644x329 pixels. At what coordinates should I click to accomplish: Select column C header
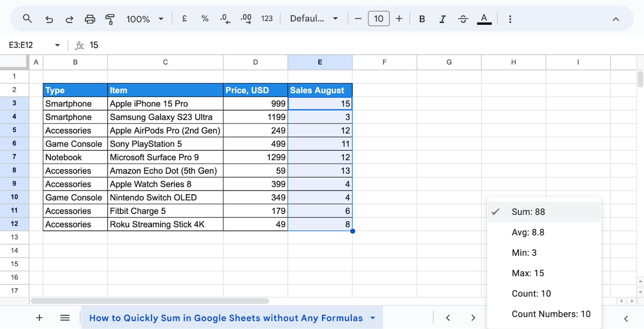coord(165,62)
